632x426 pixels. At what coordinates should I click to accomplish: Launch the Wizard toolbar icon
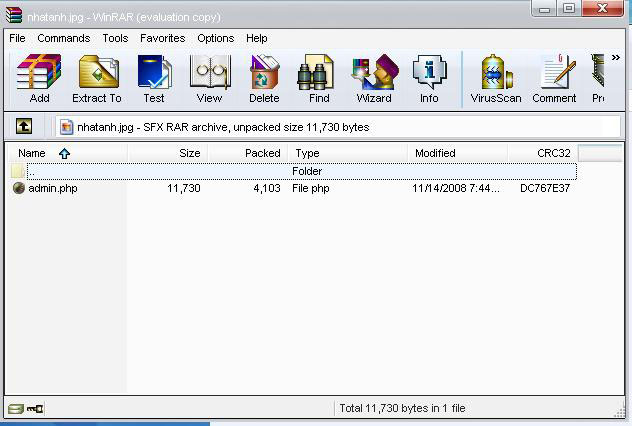coord(375,72)
